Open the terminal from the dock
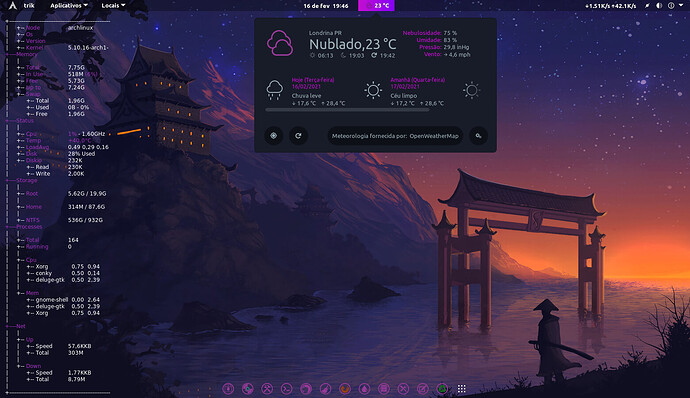 pyautogui.click(x=286, y=389)
